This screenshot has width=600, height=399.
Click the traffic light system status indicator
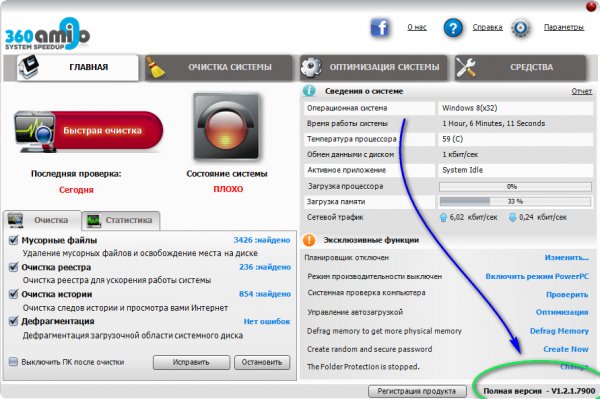tap(226, 126)
